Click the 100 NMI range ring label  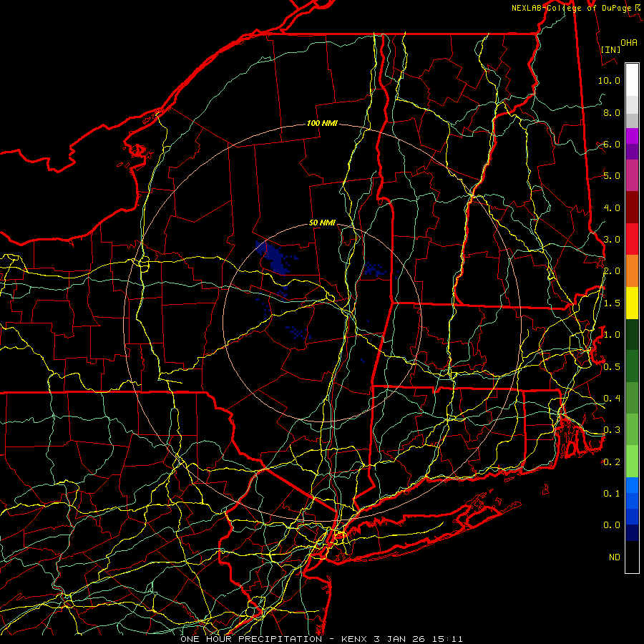click(322, 123)
